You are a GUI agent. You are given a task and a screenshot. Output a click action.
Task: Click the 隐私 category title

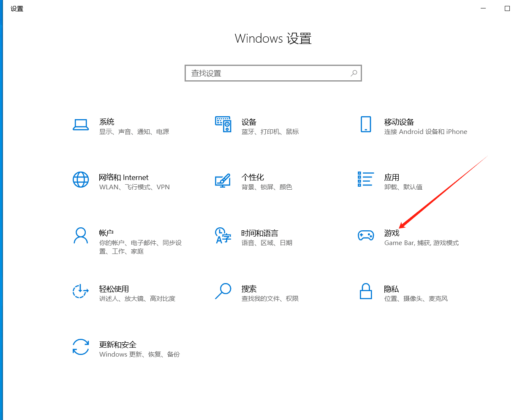pos(391,289)
